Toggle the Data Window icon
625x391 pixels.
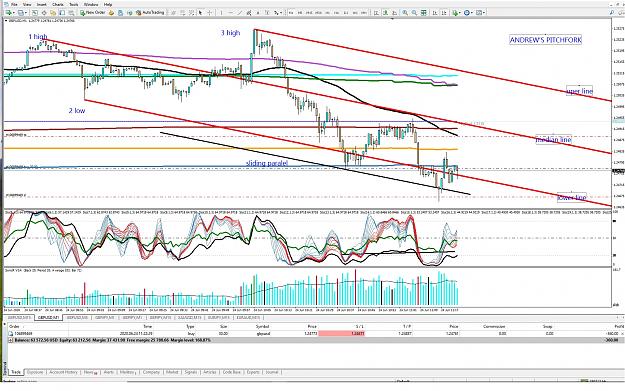[x=44, y=13]
